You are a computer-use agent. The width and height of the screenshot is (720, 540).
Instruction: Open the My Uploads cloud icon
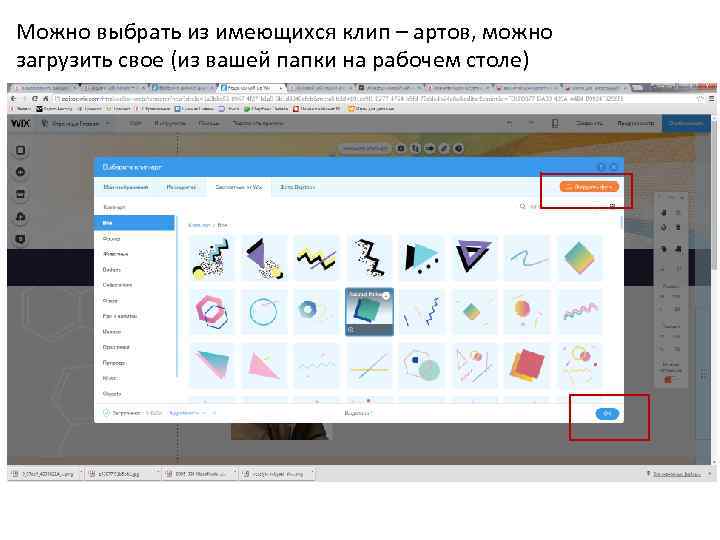20,217
